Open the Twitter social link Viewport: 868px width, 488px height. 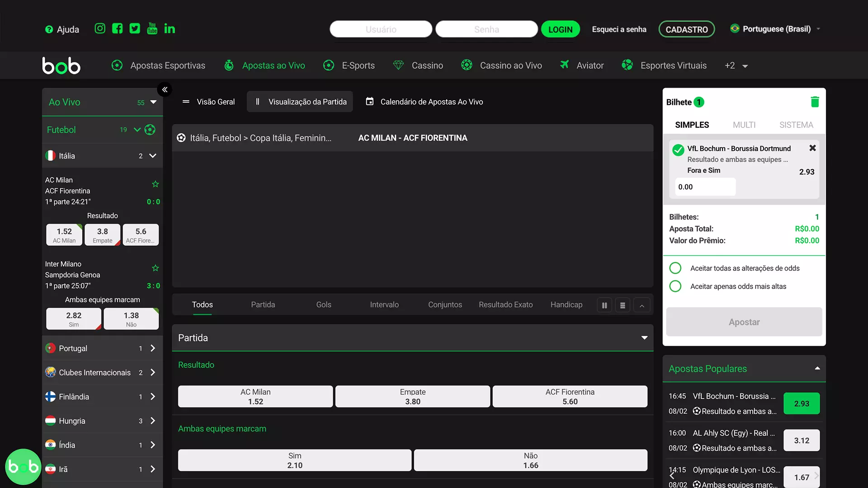tap(135, 28)
